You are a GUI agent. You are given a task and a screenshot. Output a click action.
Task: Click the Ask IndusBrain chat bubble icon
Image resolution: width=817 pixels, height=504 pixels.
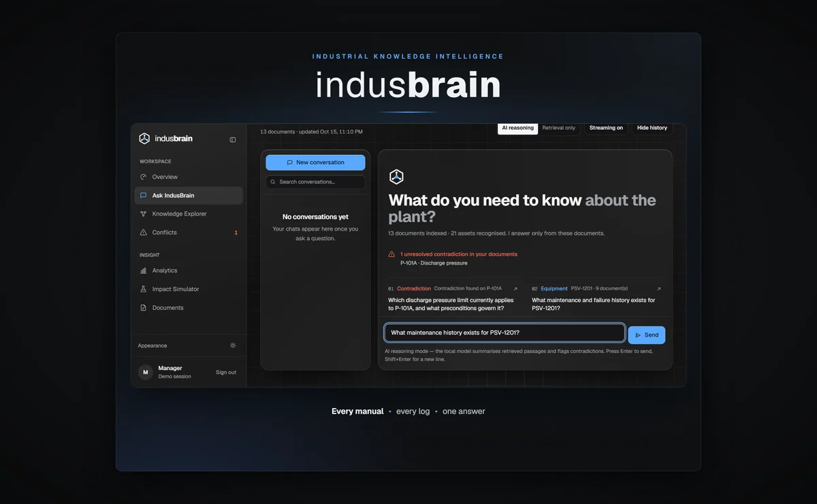point(143,195)
